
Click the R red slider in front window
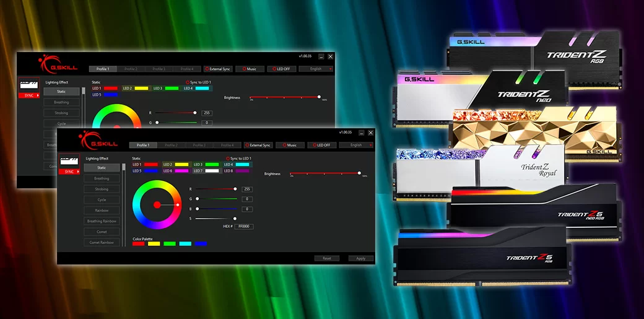[215, 189]
